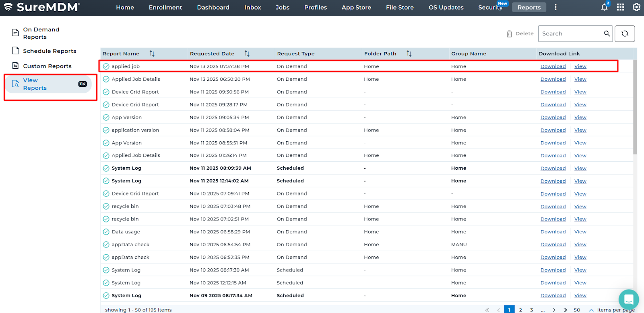Click the notification bell icon
The image size is (644, 313).
coord(604,7)
